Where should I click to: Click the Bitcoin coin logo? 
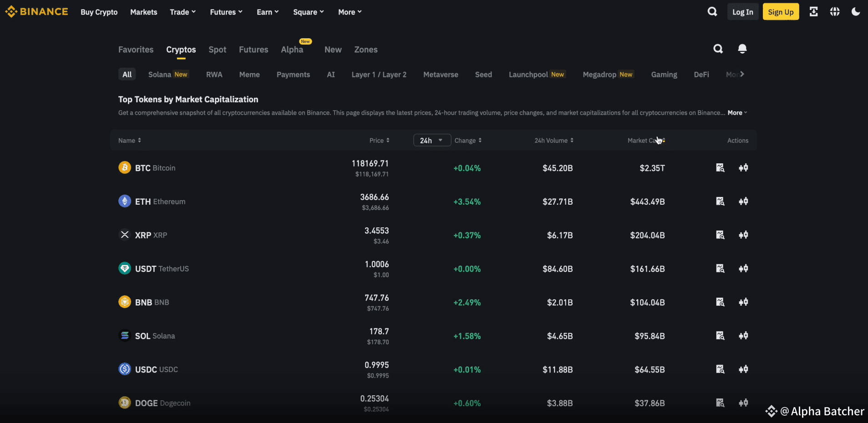tap(125, 167)
